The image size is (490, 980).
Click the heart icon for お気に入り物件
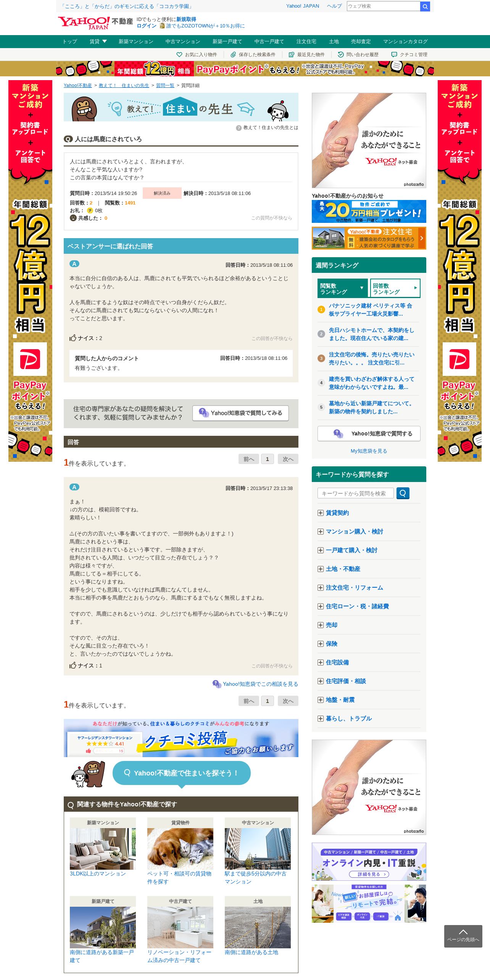[x=179, y=55]
